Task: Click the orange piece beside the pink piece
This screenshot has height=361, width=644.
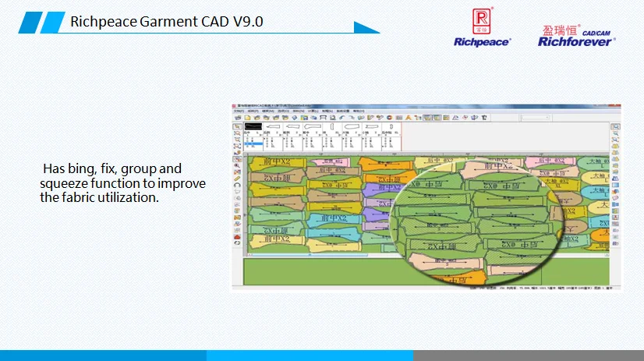Action: [384, 164]
